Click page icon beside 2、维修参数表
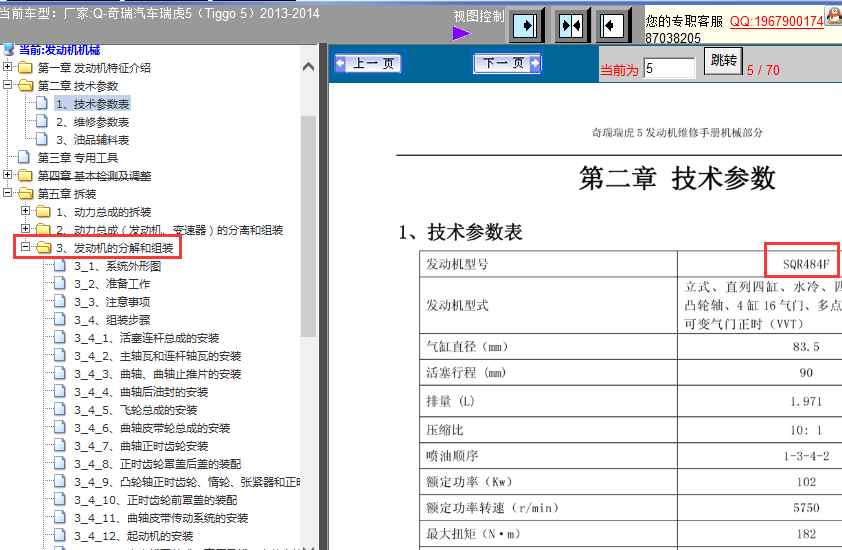Screen dimensions: 842x550 click(42, 121)
